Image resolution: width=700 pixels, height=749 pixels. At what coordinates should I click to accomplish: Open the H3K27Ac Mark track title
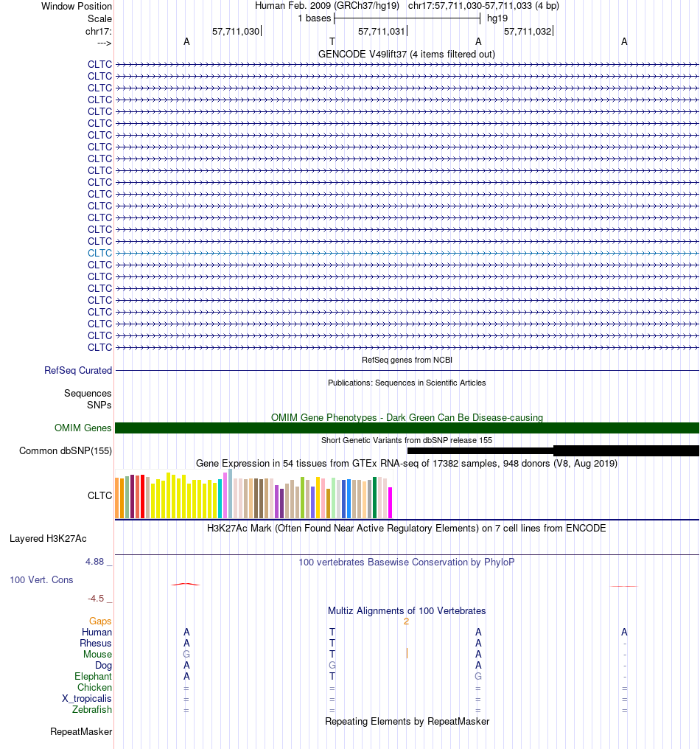tap(406, 528)
